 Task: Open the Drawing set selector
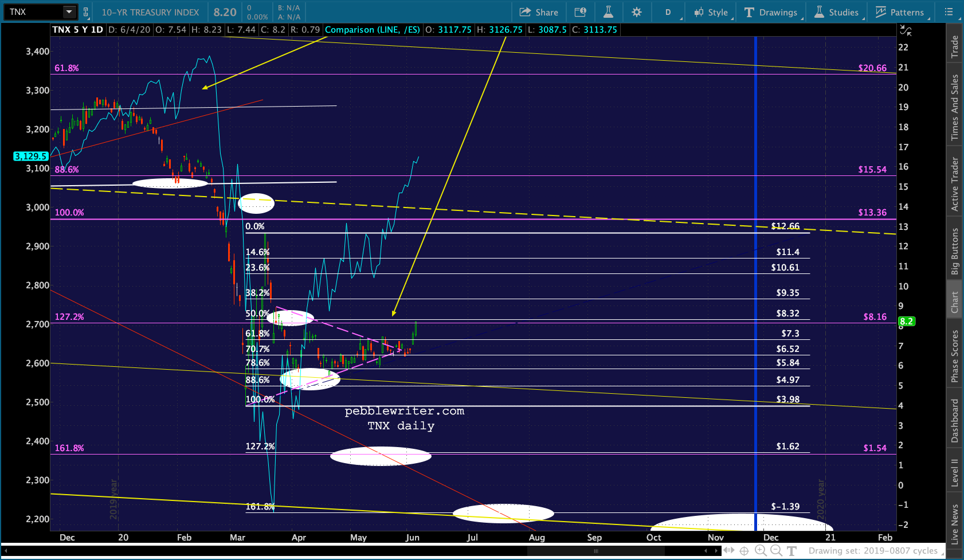pyautogui.click(x=873, y=551)
